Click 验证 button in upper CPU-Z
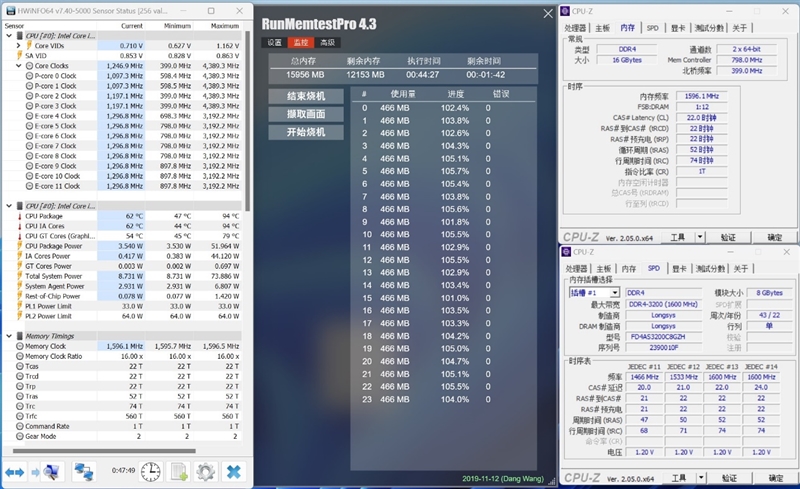This screenshot has width=800, height=489. [728, 237]
